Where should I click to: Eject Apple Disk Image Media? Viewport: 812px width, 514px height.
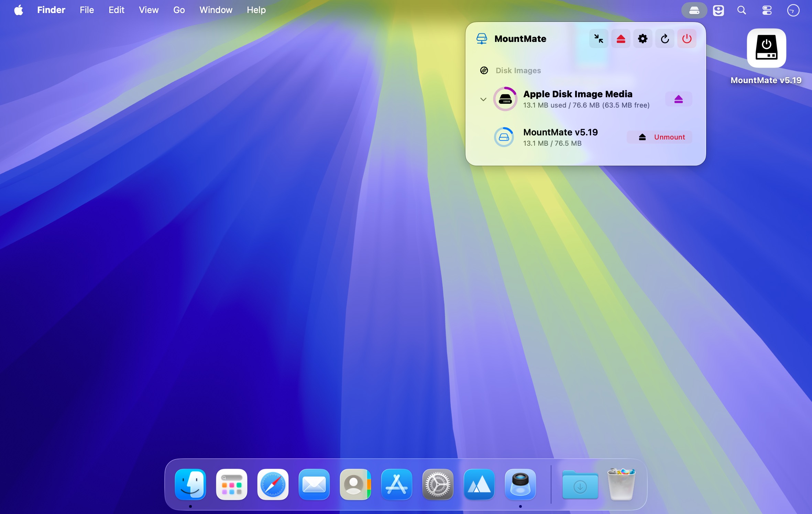click(x=678, y=99)
